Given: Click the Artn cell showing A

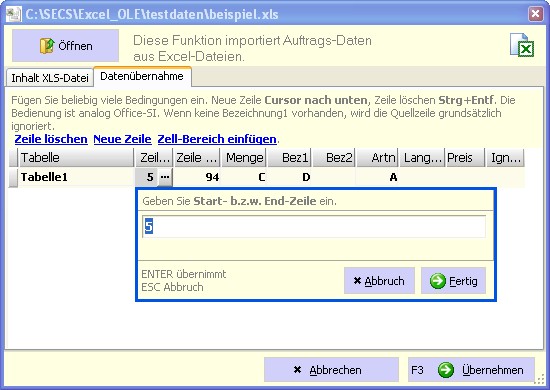Looking at the screenshot, I should [x=378, y=177].
